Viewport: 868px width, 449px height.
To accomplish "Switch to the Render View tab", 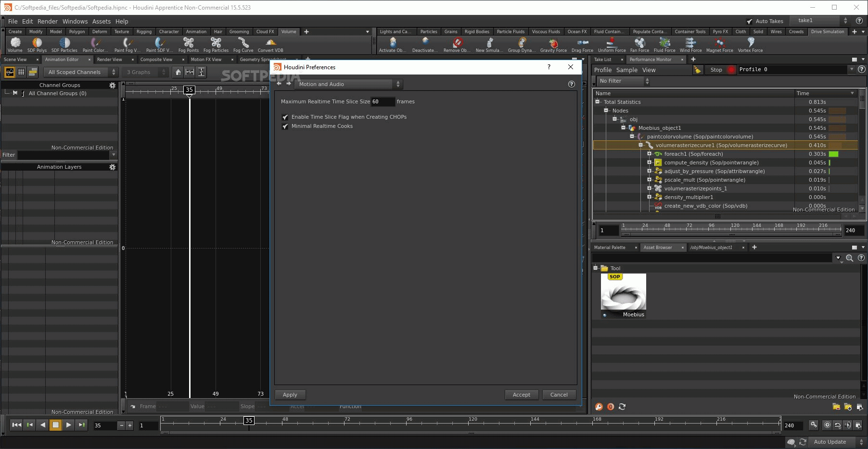I will pos(109,60).
